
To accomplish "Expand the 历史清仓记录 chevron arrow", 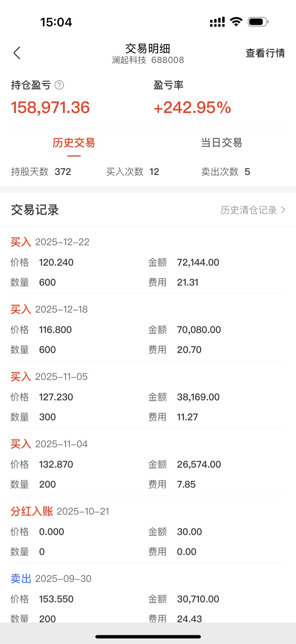I will (283, 210).
